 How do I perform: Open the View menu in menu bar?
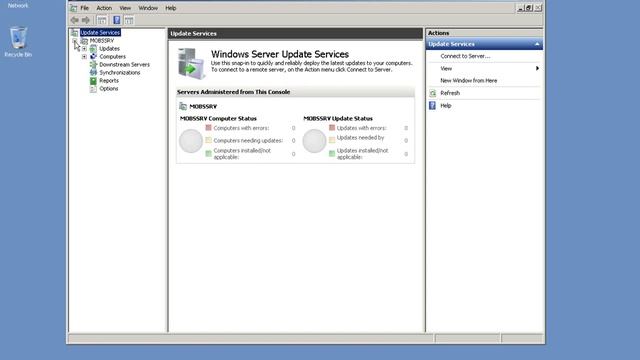pyautogui.click(x=125, y=8)
